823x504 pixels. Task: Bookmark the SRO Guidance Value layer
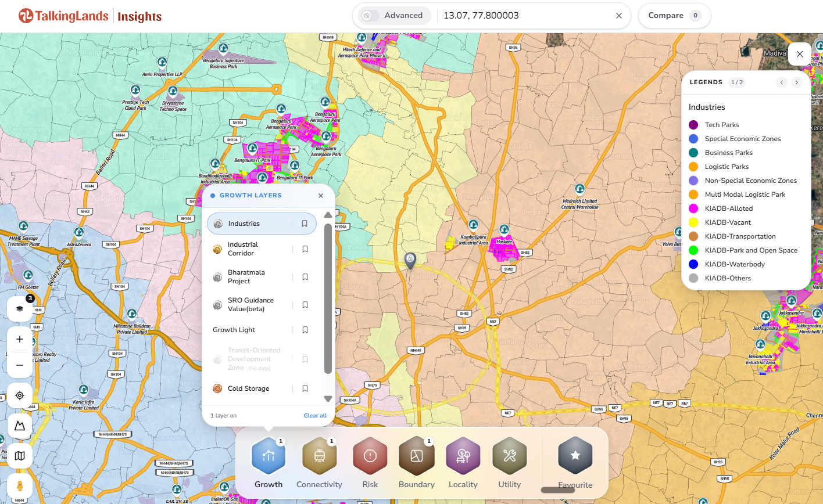[305, 305]
